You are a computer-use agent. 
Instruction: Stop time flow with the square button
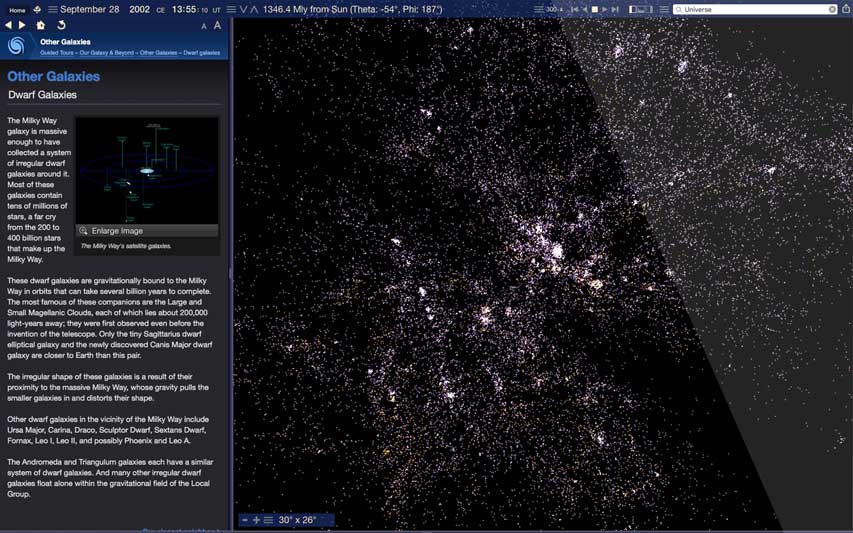[594, 9]
